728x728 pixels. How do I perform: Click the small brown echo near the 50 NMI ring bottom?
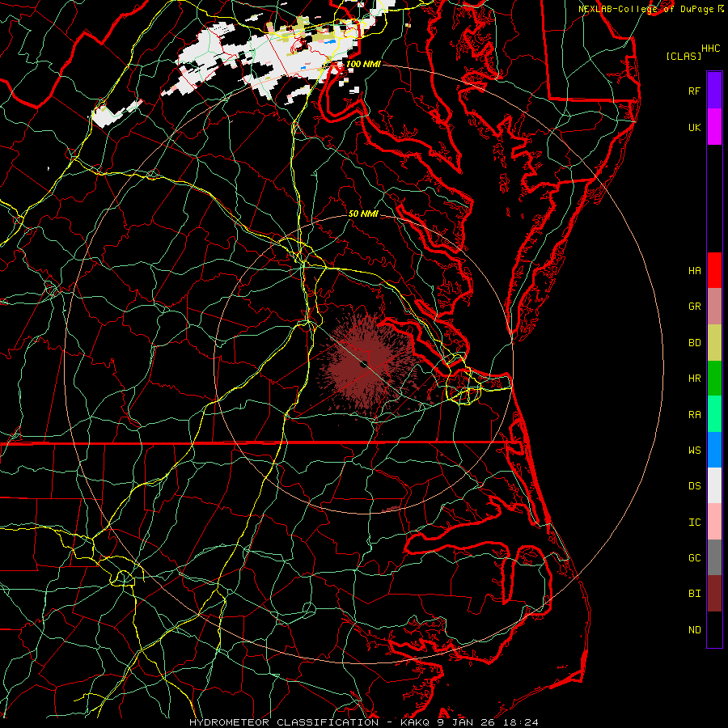391,509
